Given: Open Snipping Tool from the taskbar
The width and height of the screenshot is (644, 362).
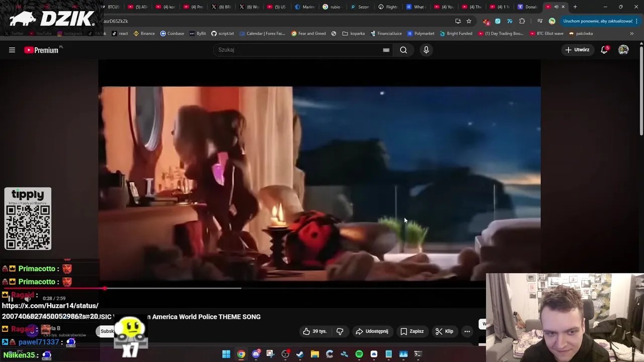Looking at the screenshot, I should tap(270, 354).
